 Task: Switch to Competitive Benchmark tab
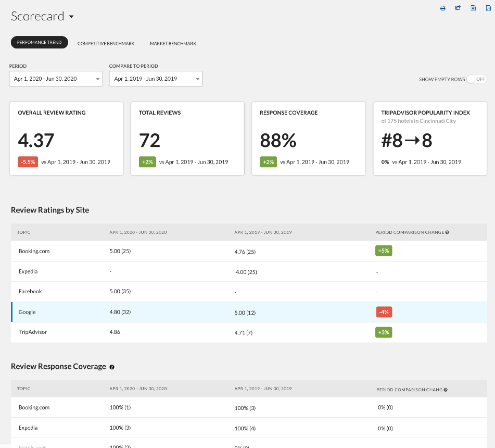click(106, 44)
